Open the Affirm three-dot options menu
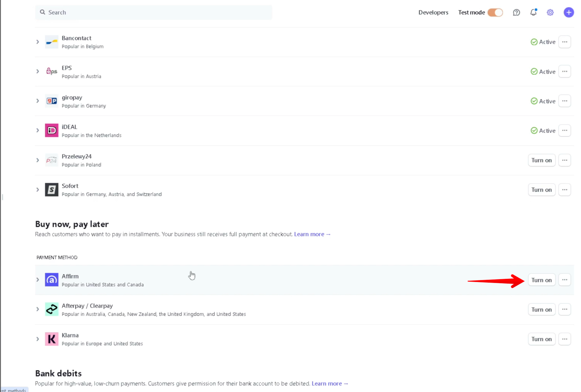The image size is (581, 392). pos(564,280)
